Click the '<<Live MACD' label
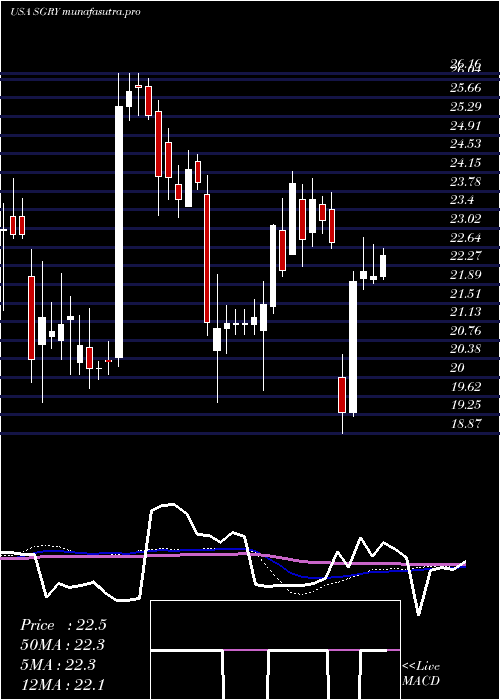The height and width of the screenshot is (700, 500). (x=421, y=674)
